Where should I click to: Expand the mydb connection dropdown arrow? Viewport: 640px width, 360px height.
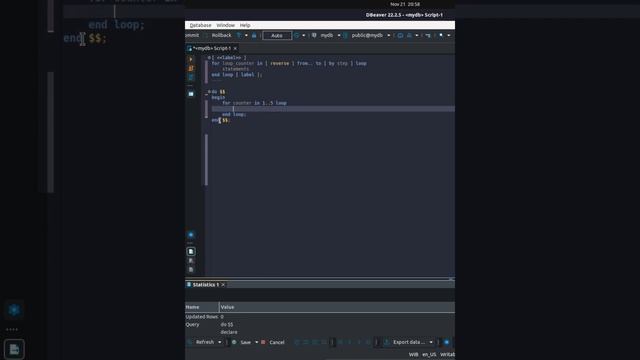(339, 36)
